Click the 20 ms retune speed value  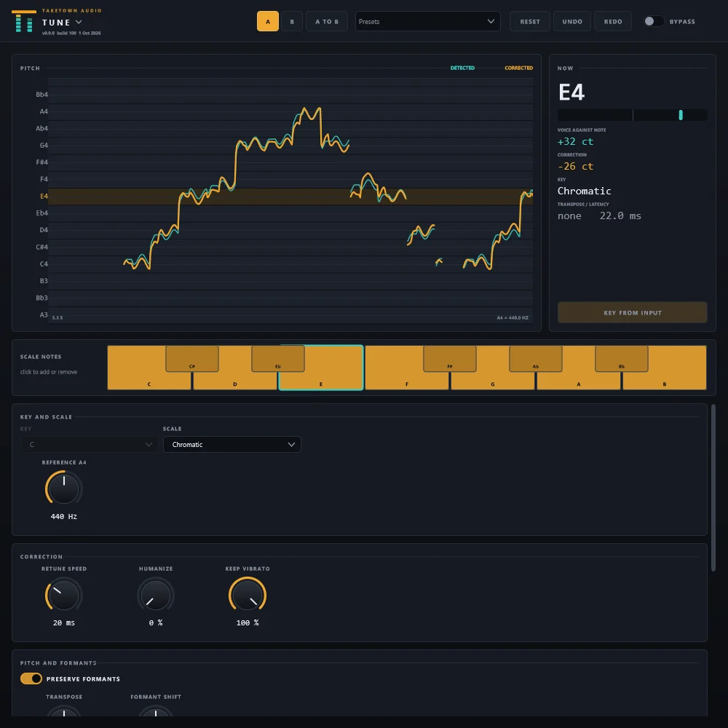[63, 622]
